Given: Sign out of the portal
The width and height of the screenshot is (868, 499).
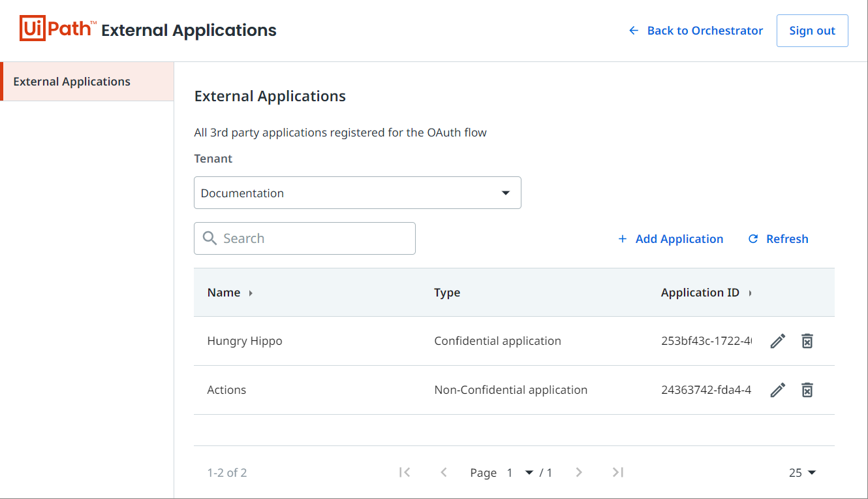Looking at the screenshot, I should coord(812,31).
